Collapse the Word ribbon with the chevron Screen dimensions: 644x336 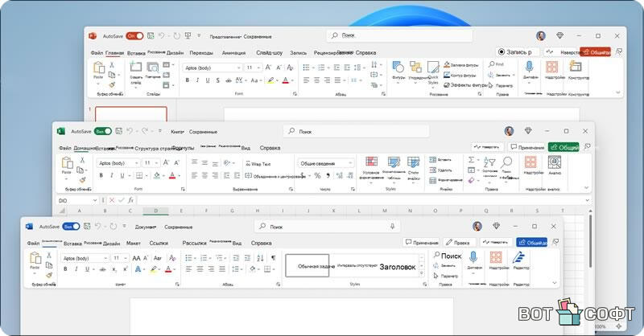[x=555, y=283]
